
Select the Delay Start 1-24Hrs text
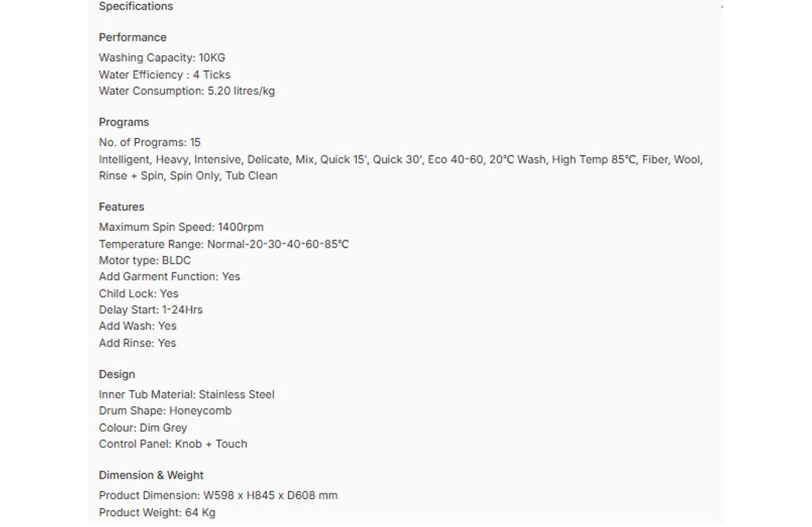click(x=151, y=310)
